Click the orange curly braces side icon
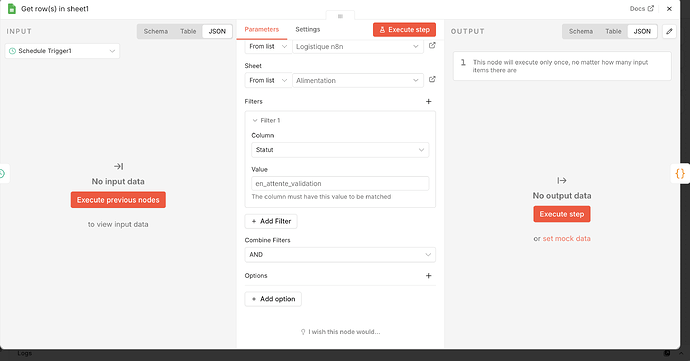 (x=680, y=173)
